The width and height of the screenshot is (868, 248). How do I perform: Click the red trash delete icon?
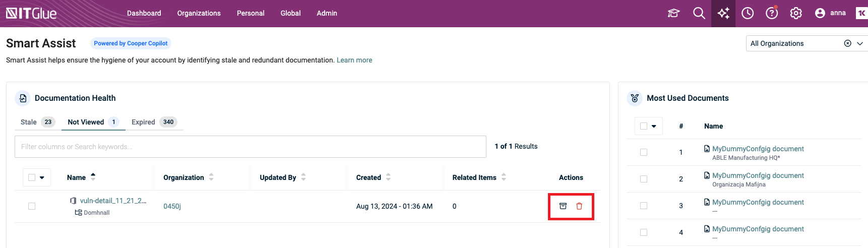pos(579,206)
